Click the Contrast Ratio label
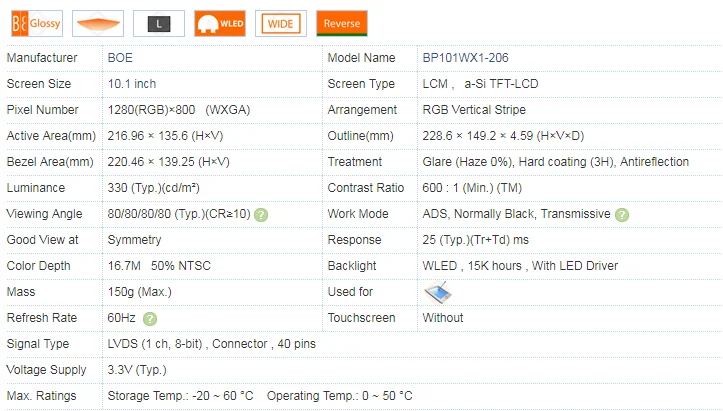 click(x=366, y=188)
